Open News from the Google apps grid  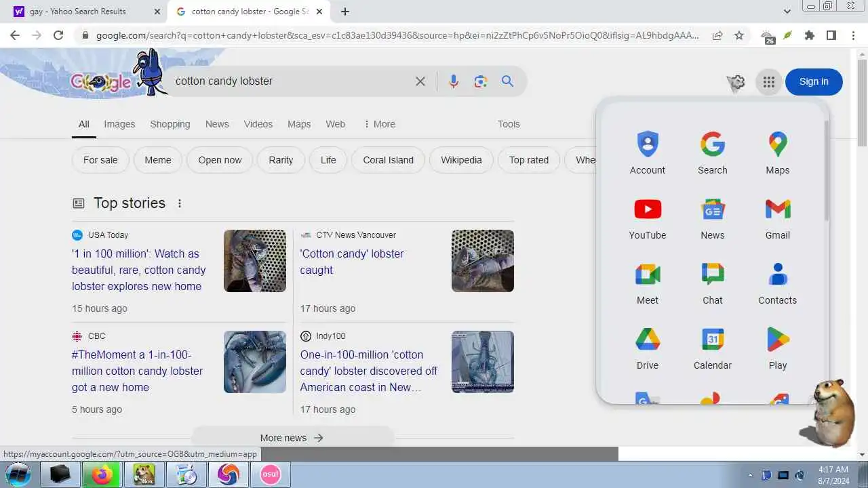[x=712, y=219]
